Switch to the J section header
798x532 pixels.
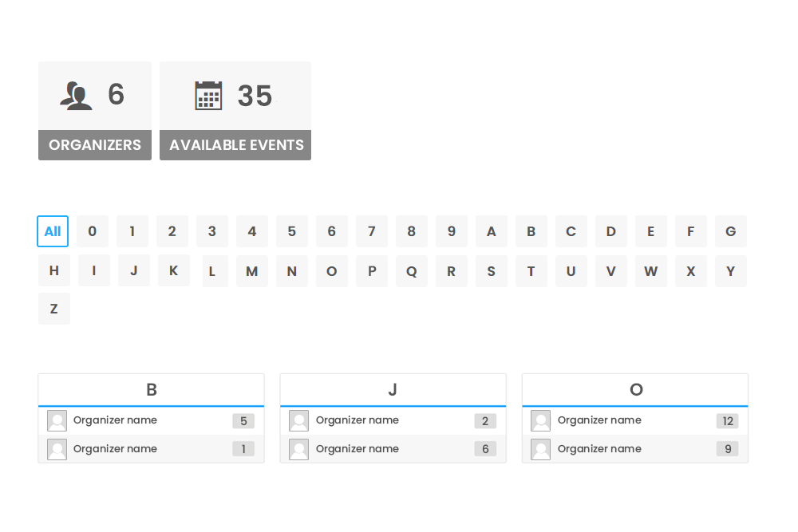pos(393,390)
